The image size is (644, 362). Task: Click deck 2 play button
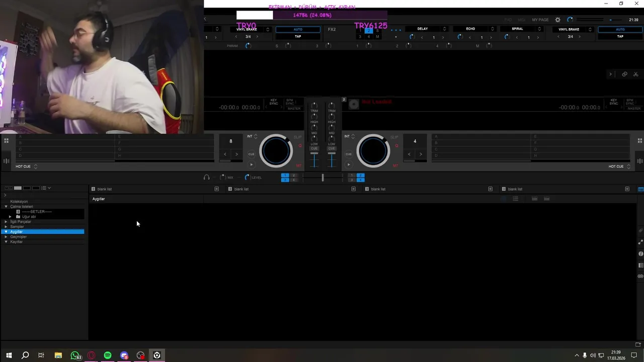[x=349, y=164]
